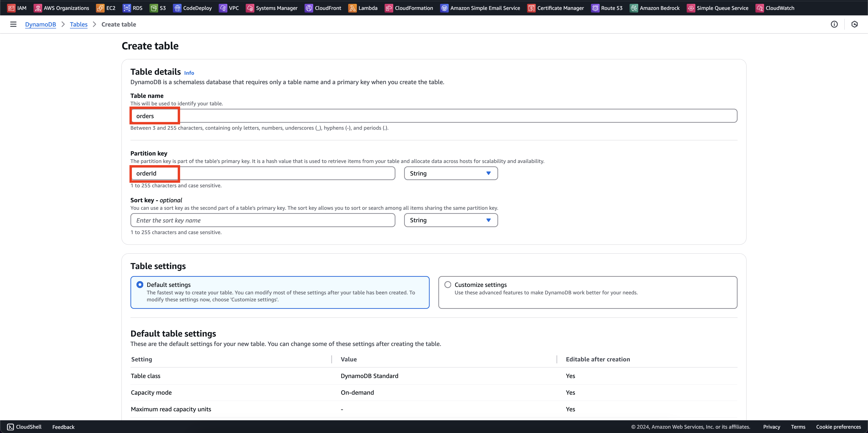Click the Sort key name input field
Image resolution: width=868 pixels, height=433 pixels.
(263, 220)
